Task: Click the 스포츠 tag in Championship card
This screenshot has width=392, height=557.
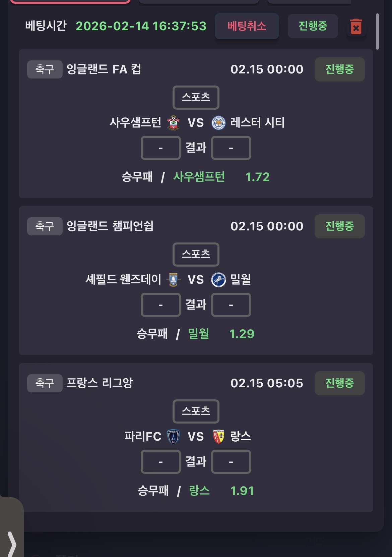Action: (x=196, y=255)
